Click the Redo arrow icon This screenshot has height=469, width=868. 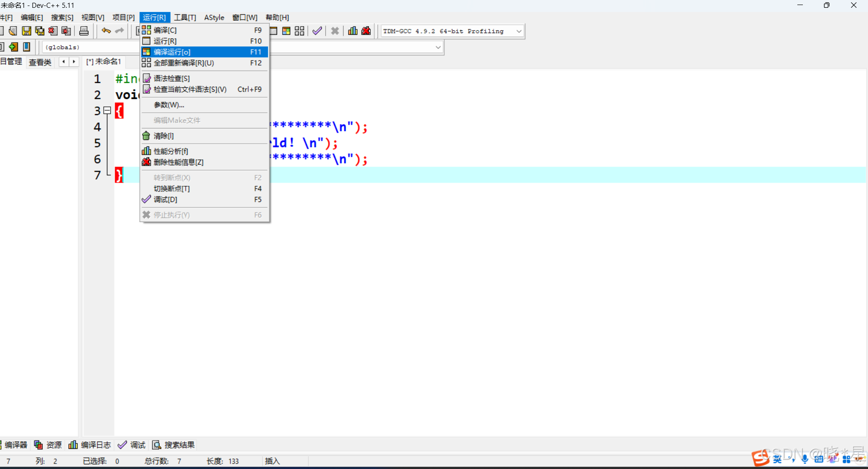coord(120,31)
